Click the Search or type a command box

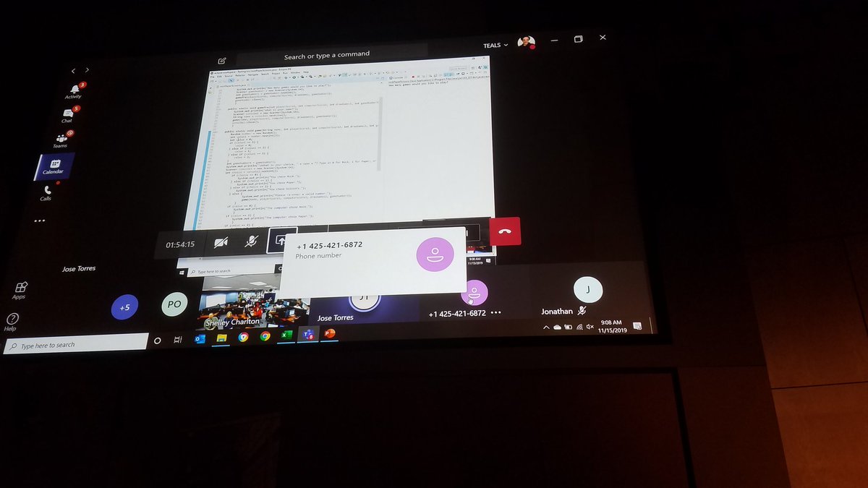point(327,55)
